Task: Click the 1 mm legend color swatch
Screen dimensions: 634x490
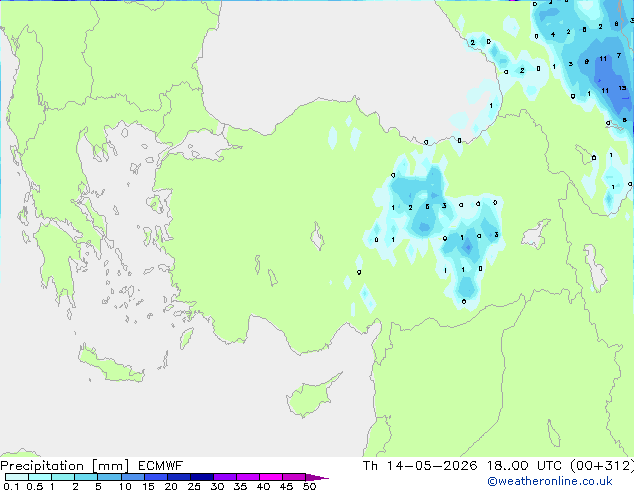Action: click(63, 477)
